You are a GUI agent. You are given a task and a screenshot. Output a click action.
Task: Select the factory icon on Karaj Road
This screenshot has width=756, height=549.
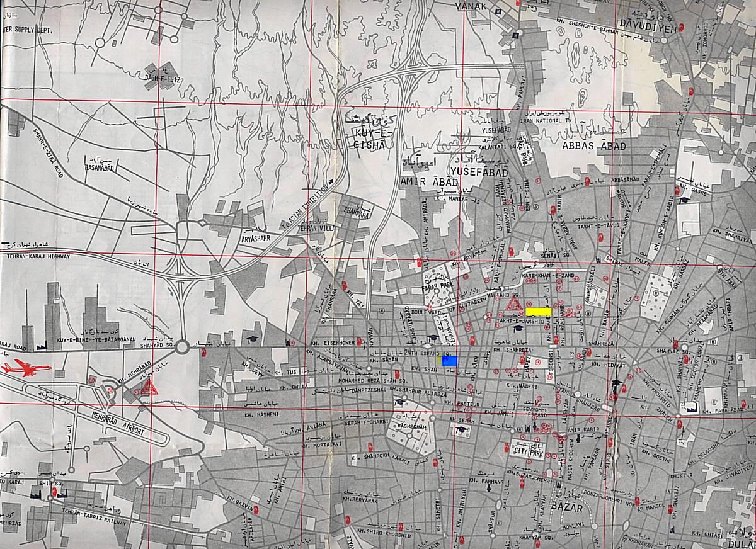(42, 346)
